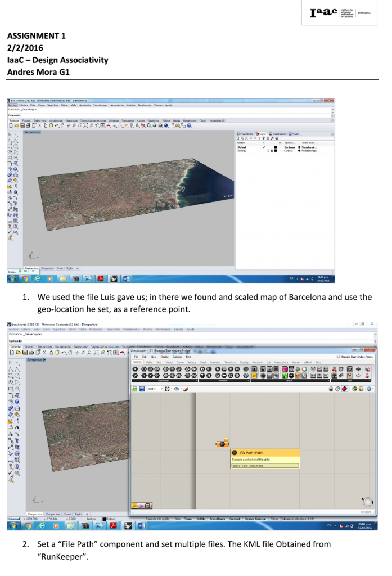Image resolution: width=392 pixels, height=576 pixels.
Task: Click the Grasshopper canvas compass widget
Action: tap(367, 502)
